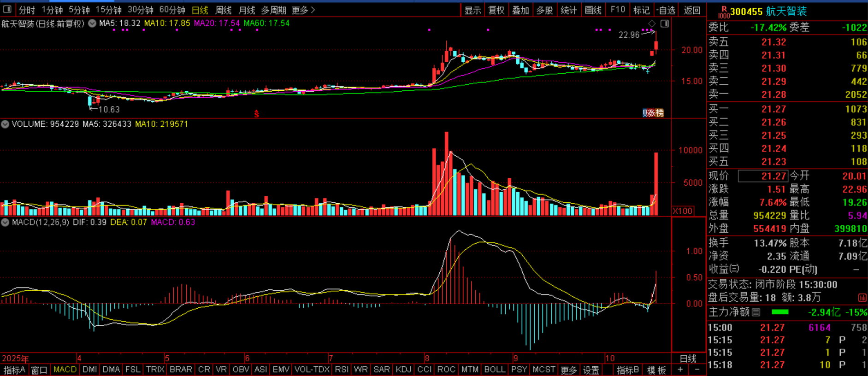Switch to the 周线 weekly chart
The width and height of the screenshot is (868, 376).
click(224, 10)
